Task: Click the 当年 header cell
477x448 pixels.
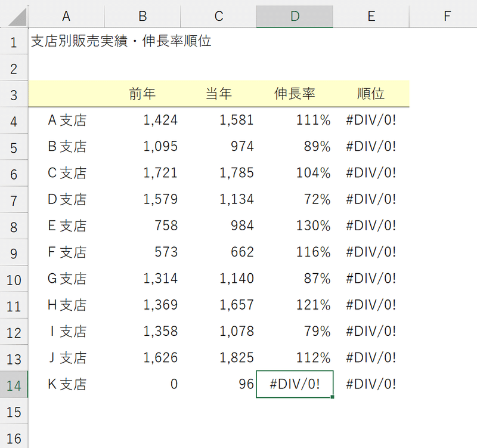Action: (x=219, y=94)
